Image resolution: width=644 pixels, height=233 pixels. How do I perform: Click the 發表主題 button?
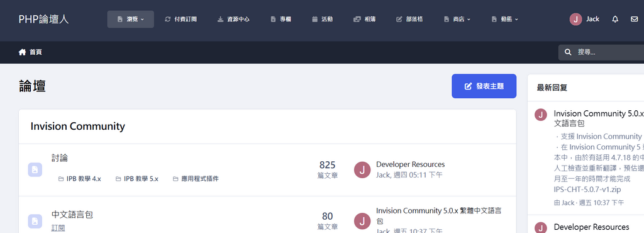pyautogui.click(x=484, y=86)
